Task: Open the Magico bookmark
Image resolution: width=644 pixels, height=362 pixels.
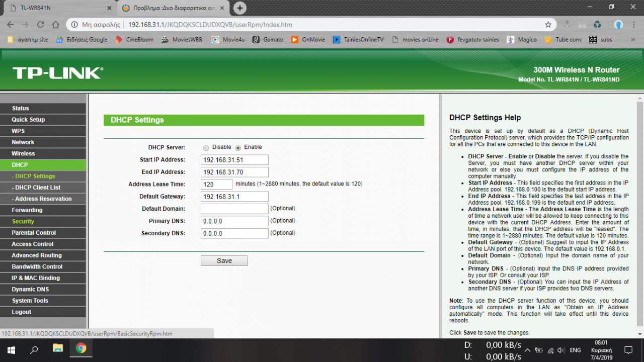Action: (522, 39)
